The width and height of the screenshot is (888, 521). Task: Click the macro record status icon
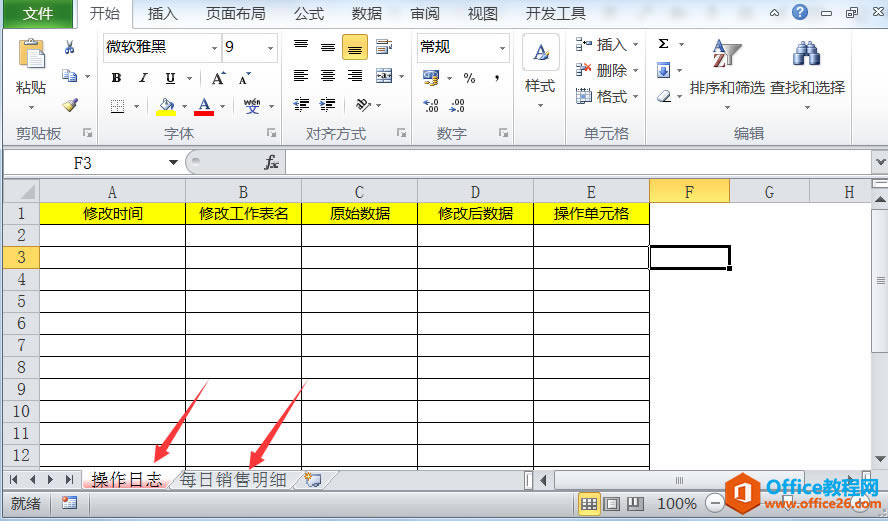pyautogui.click(x=70, y=503)
